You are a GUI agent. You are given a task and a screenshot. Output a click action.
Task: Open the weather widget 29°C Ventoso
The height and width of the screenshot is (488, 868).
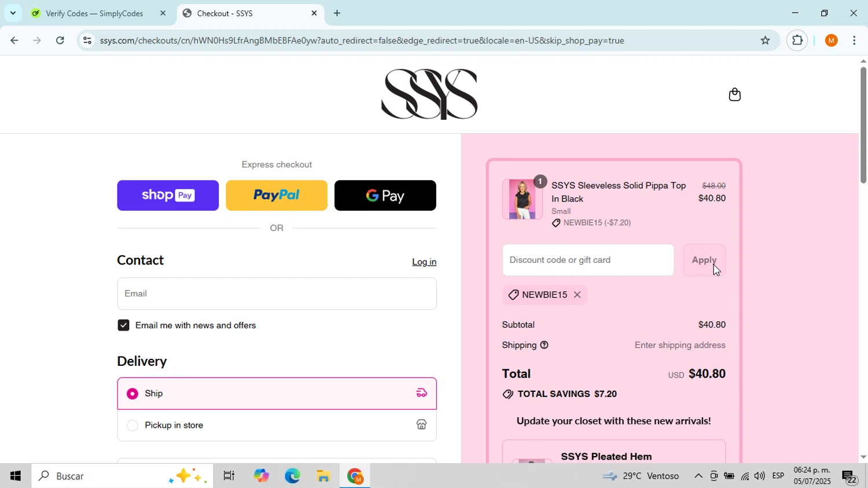(x=641, y=476)
